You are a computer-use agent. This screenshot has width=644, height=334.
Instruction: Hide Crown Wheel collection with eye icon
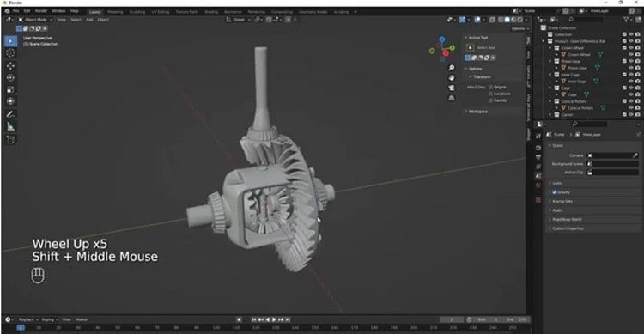click(631, 48)
